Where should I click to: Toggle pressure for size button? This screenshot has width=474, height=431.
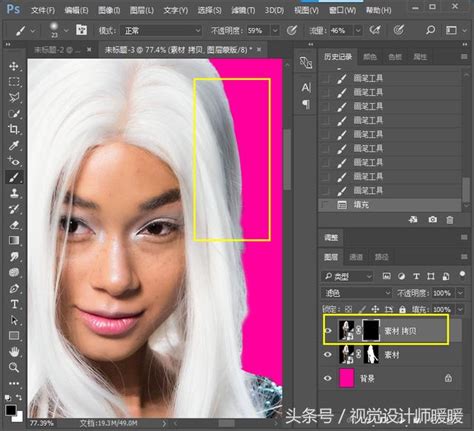(x=399, y=31)
